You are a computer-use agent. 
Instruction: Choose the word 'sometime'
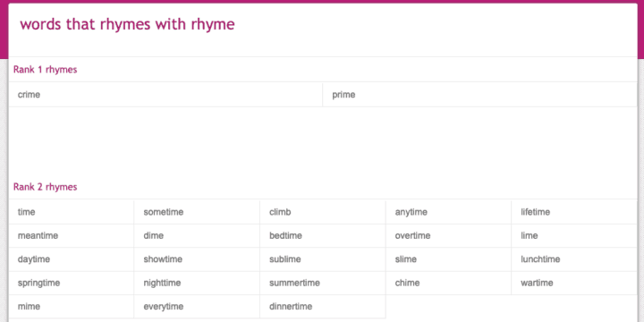164,212
